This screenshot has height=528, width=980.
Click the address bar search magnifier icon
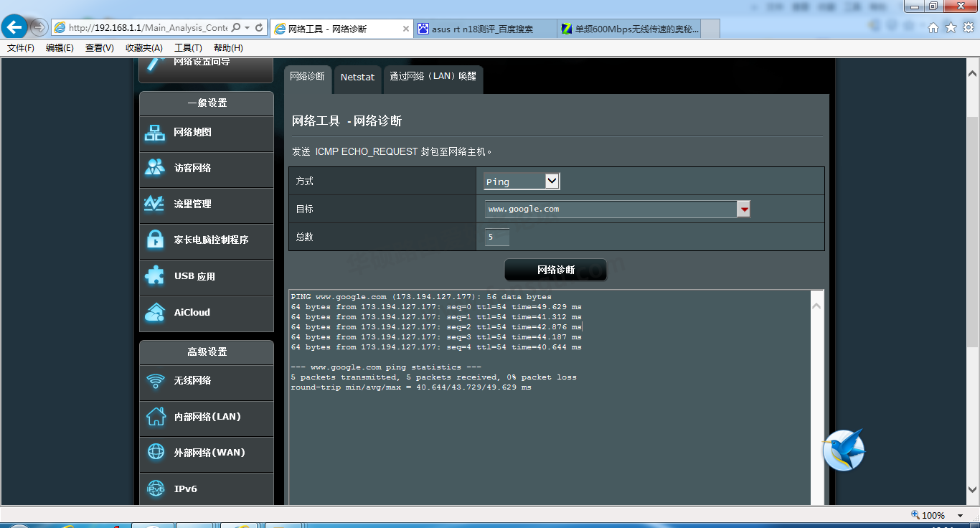pos(237,28)
